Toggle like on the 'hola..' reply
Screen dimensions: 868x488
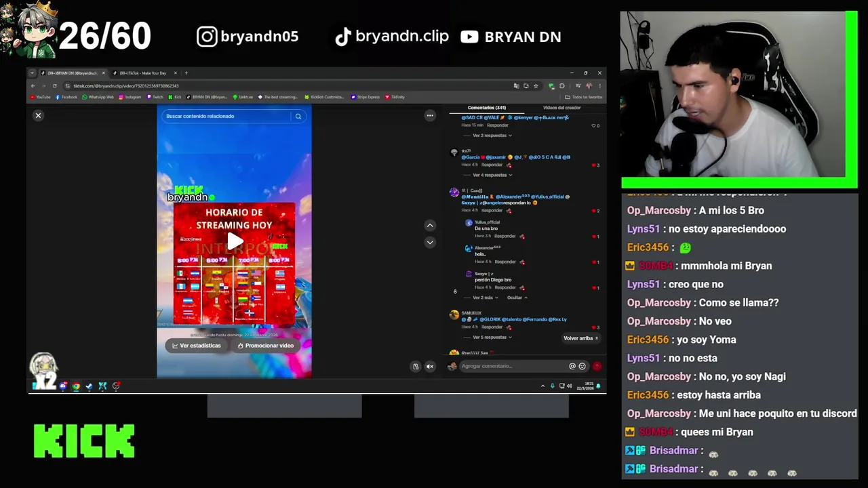click(595, 262)
